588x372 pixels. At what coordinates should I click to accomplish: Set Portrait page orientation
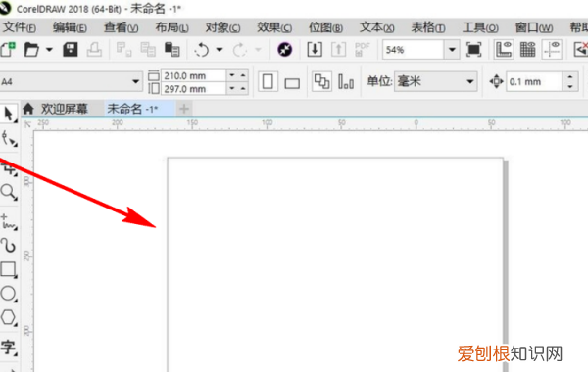pyautogui.click(x=268, y=81)
